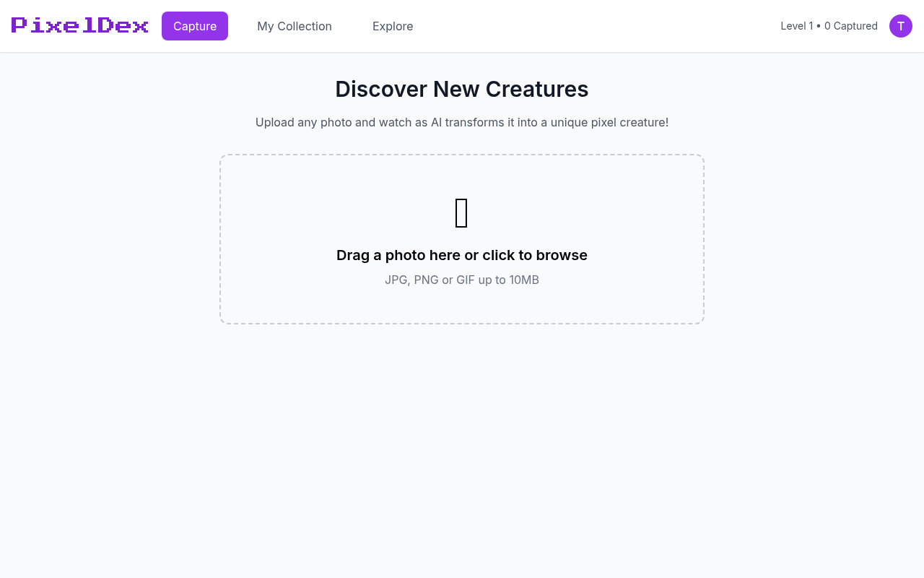Click the 0 Captured counter
The height and width of the screenshot is (578, 924).
click(x=850, y=26)
